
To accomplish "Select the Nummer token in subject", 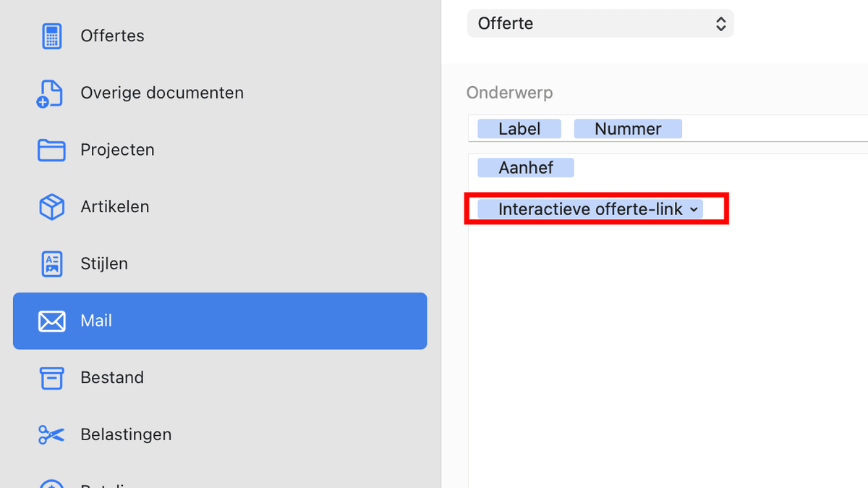I will pos(628,129).
